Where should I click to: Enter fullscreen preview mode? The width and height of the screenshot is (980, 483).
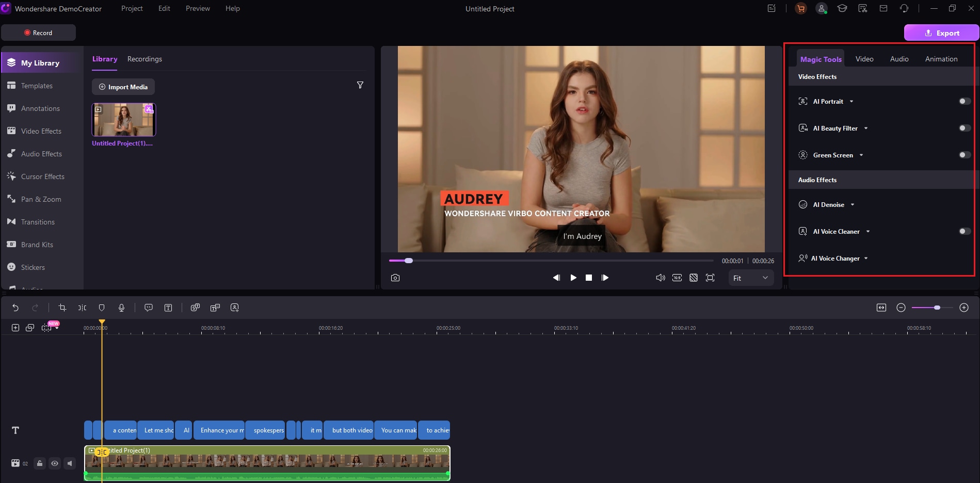click(x=710, y=278)
